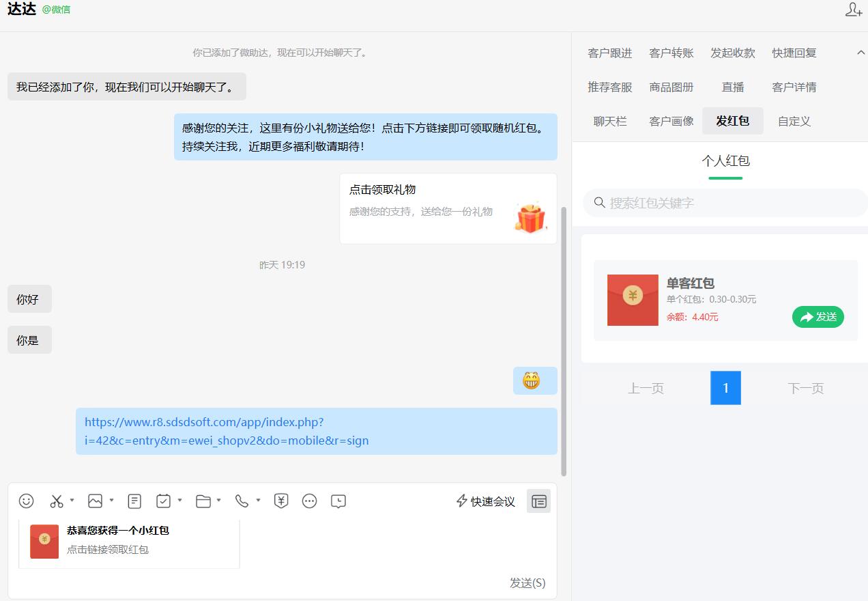Switch to the 直播 tab
868x601 pixels.
[733, 87]
